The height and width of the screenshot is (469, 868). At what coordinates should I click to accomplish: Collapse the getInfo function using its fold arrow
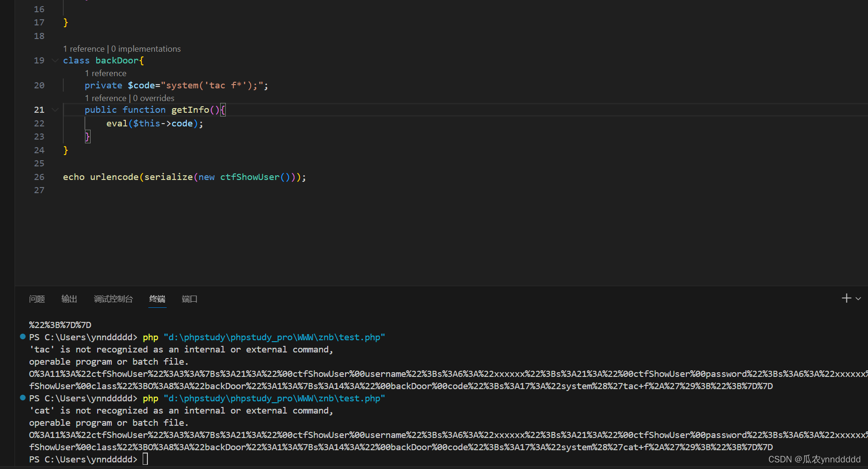click(55, 109)
